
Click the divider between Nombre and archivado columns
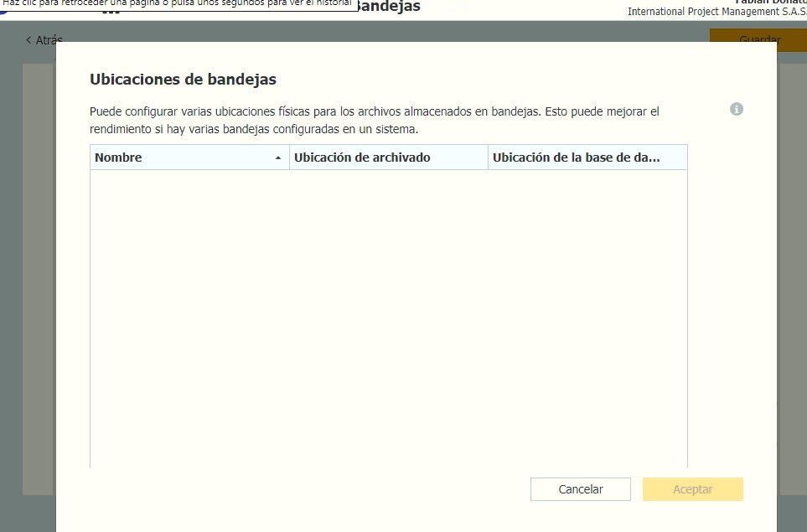[289, 158]
